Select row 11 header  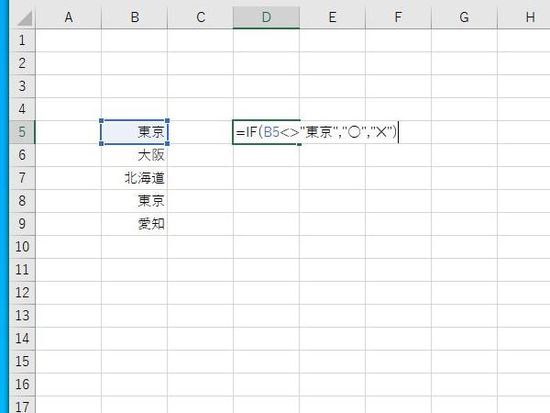tap(22, 270)
